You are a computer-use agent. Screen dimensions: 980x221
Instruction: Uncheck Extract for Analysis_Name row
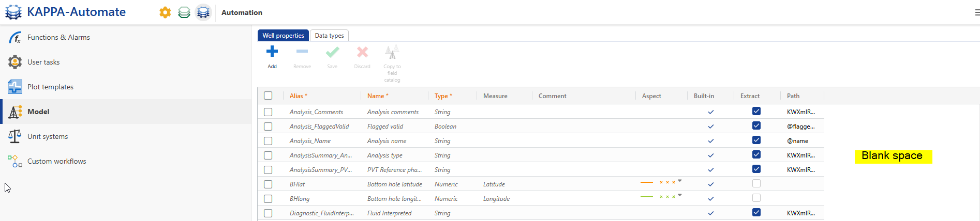tap(756, 140)
